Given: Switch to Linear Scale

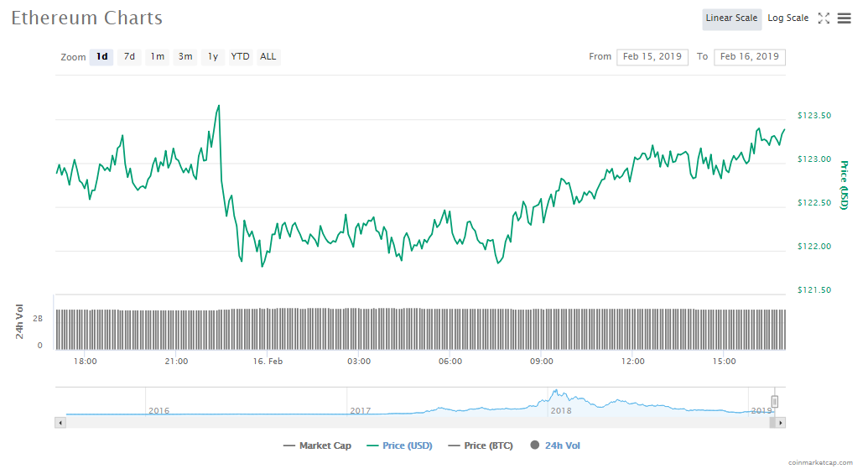Looking at the screenshot, I should 731,18.
